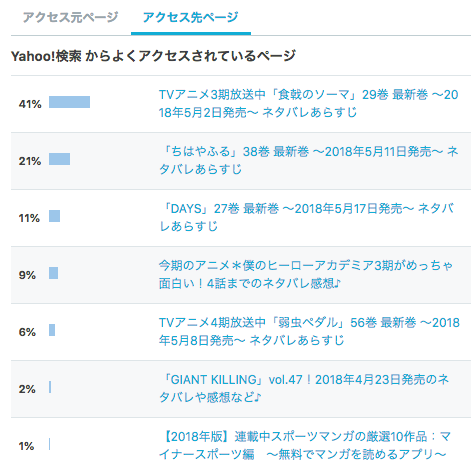This screenshot has width=476, height=474.
Task: Open the ちはやふる 38巻 article link
Action: click(x=308, y=160)
